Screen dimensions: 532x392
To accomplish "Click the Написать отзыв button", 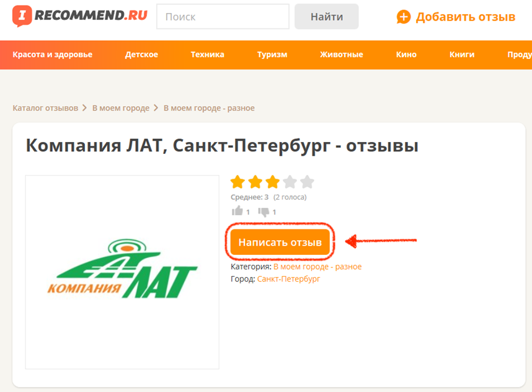I will point(280,242).
